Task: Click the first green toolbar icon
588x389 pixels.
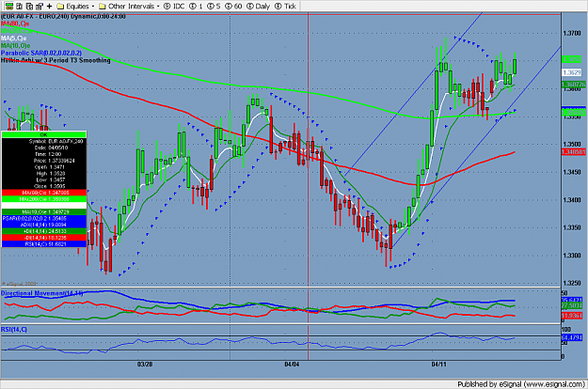Action: click(x=9, y=6)
